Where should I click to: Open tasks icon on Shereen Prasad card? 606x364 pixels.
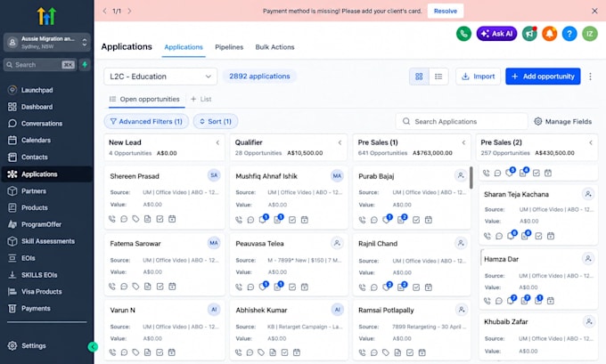[160, 219]
